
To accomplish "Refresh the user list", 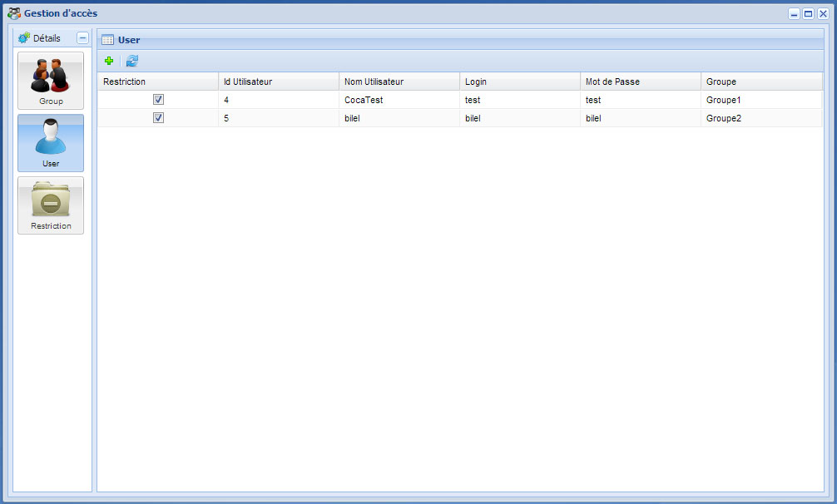I will 132,61.
